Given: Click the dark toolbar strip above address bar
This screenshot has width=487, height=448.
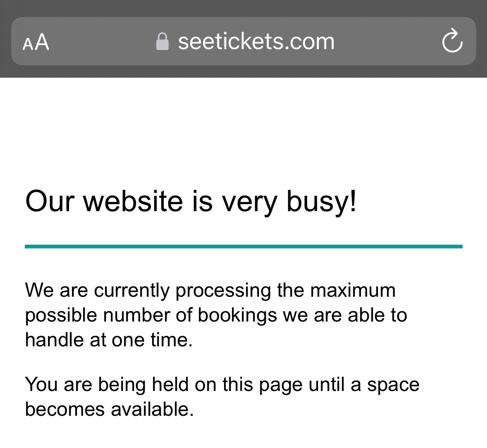Looking at the screenshot, I should (243, 8).
